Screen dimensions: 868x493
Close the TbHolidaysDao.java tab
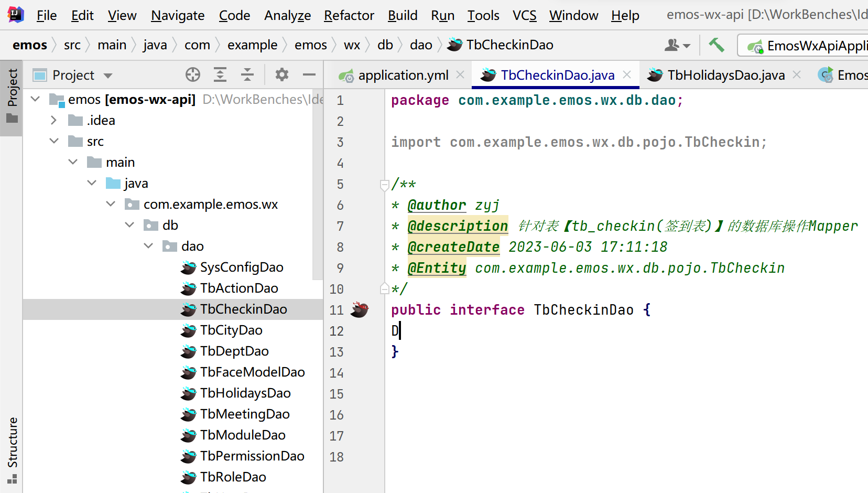[x=797, y=74]
